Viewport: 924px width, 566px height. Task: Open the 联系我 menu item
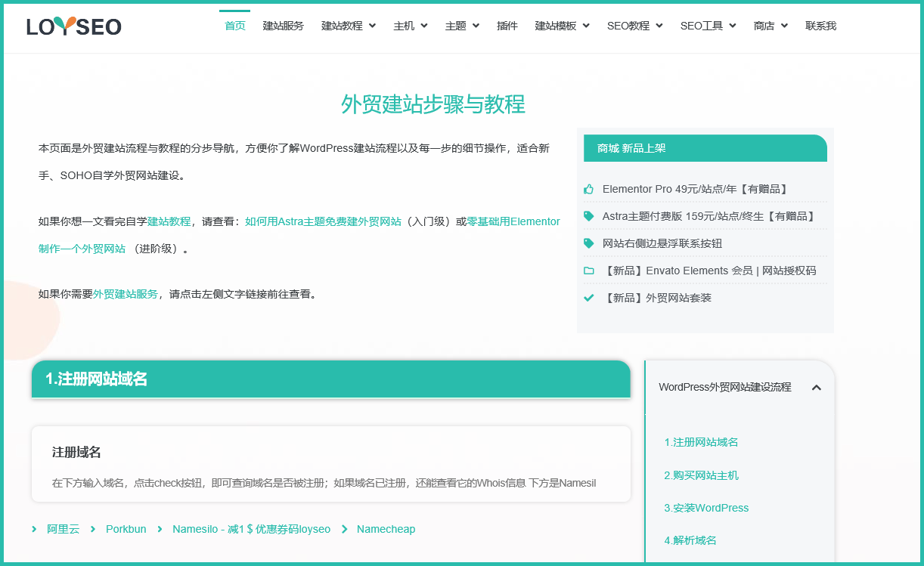pos(820,26)
